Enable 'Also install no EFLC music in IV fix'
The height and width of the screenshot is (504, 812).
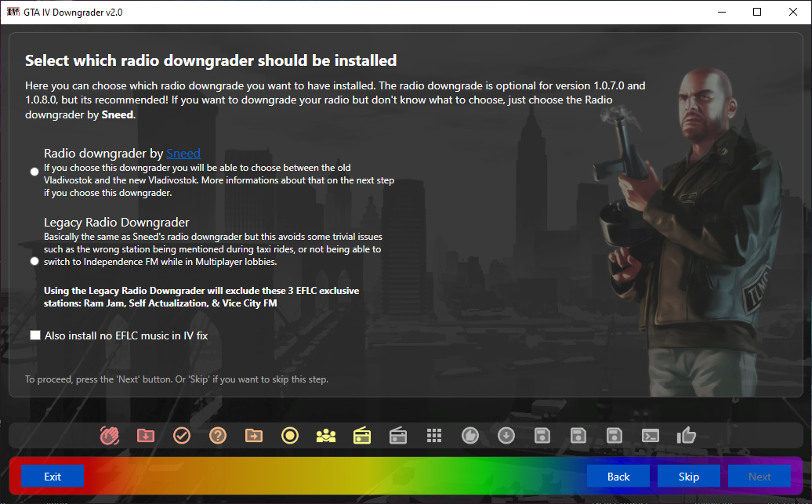(x=35, y=335)
